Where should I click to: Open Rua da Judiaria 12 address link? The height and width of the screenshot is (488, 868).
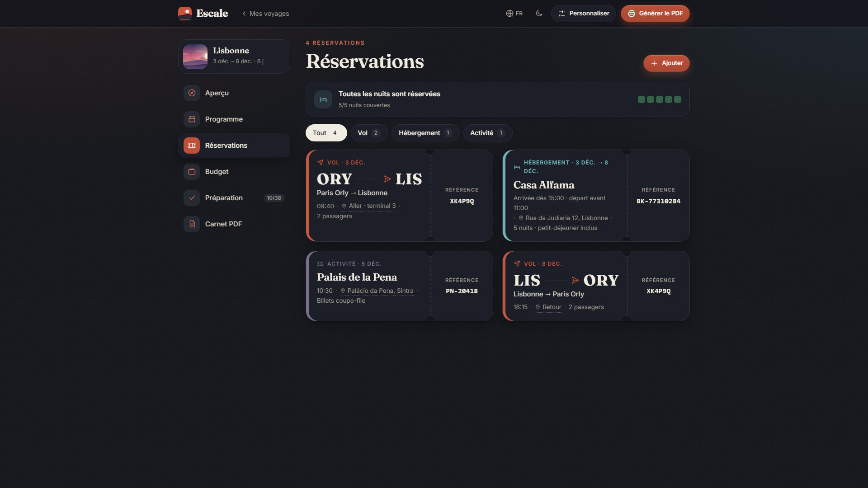(563, 218)
